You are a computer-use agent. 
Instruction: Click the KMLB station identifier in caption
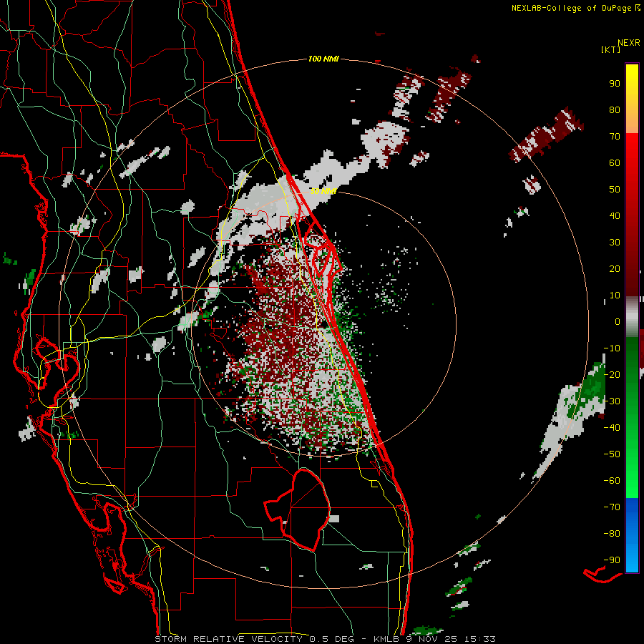386,639
